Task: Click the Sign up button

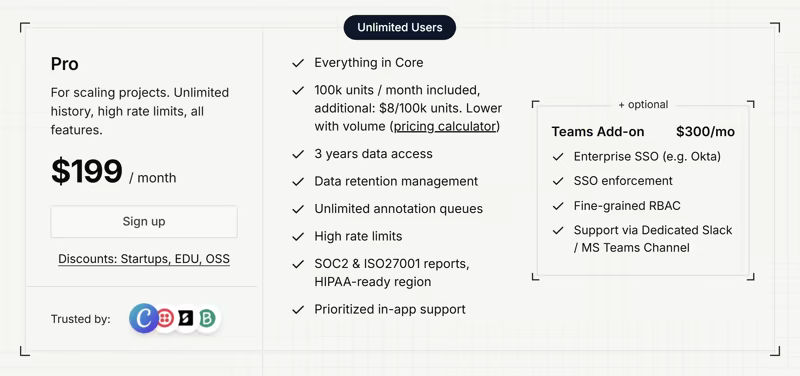Action: 144,221
